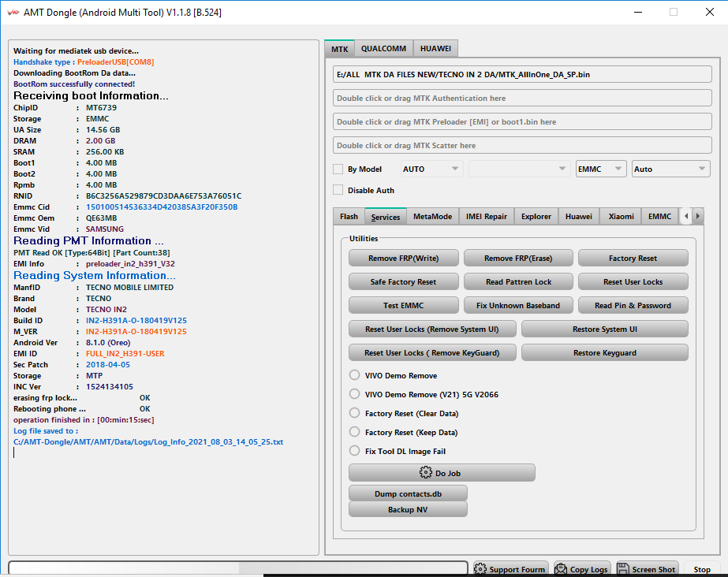Open the Auto connection dropdown
Image resolution: width=728 pixels, height=577 pixels.
pos(670,169)
